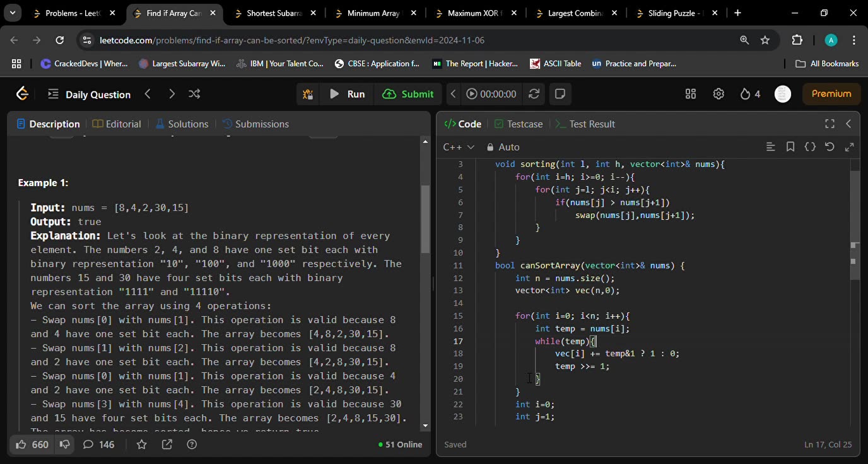The height and width of the screenshot is (464, 868).
Task: Collapse the timer panel chevron
Action: (453, 94)
